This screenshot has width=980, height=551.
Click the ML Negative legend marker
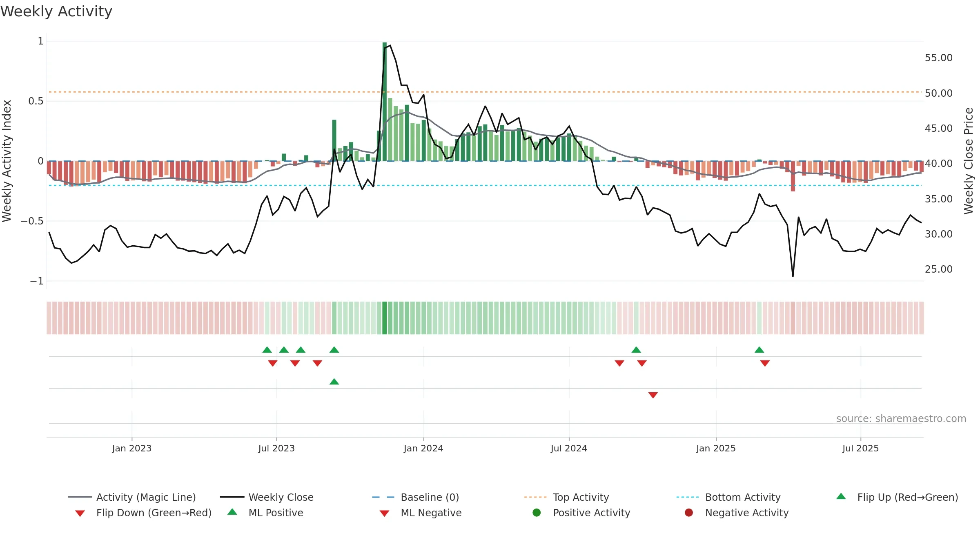click(x=384, y=513)
